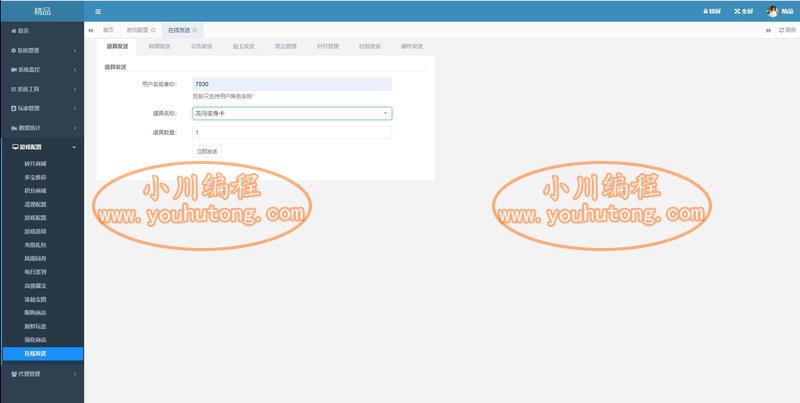Expand the 数据统计 menu arrow

(x=75, y=128)
